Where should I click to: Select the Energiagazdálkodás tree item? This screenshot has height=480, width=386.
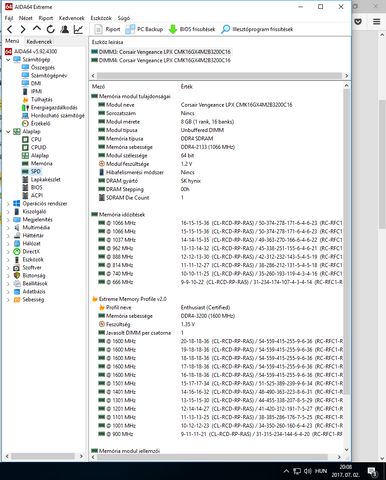[49, 107]
